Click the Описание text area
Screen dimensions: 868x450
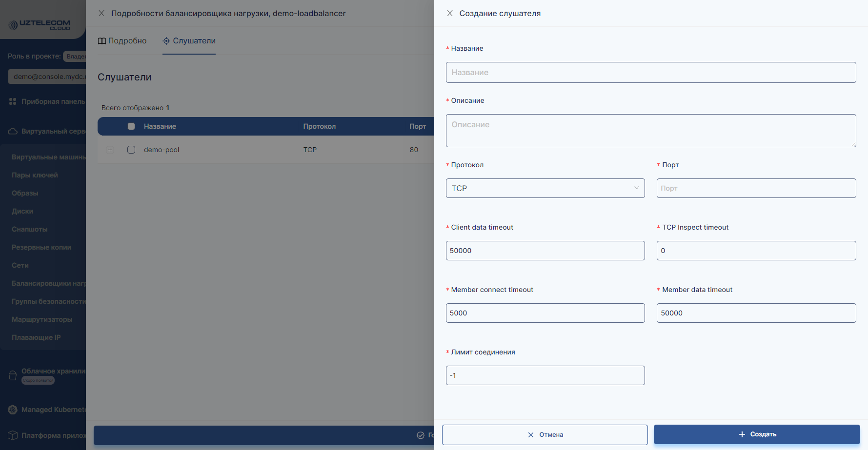pyautogui.click(x=650, y=130)
